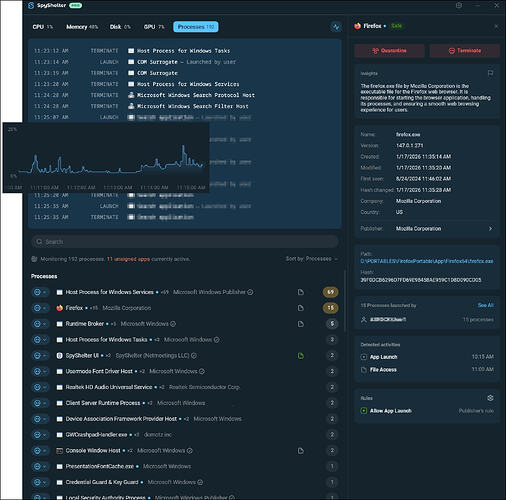This screenshot has width=506, height=500.
Task: Click verified badge after Microsoft Windows Publisher
Action: [250, 292]
